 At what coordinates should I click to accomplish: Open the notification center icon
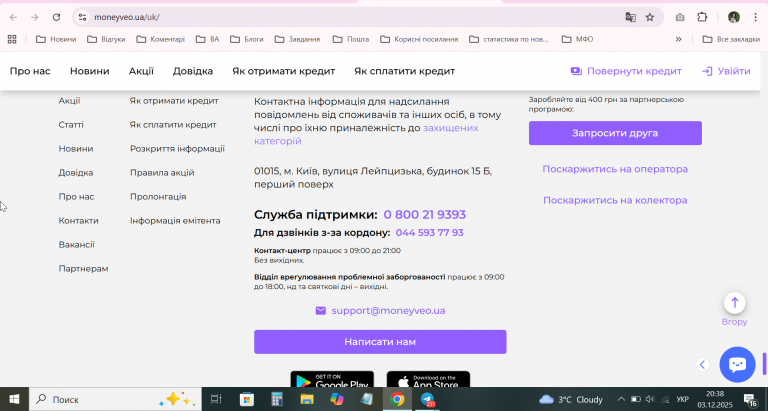click(x=750, y=399)
